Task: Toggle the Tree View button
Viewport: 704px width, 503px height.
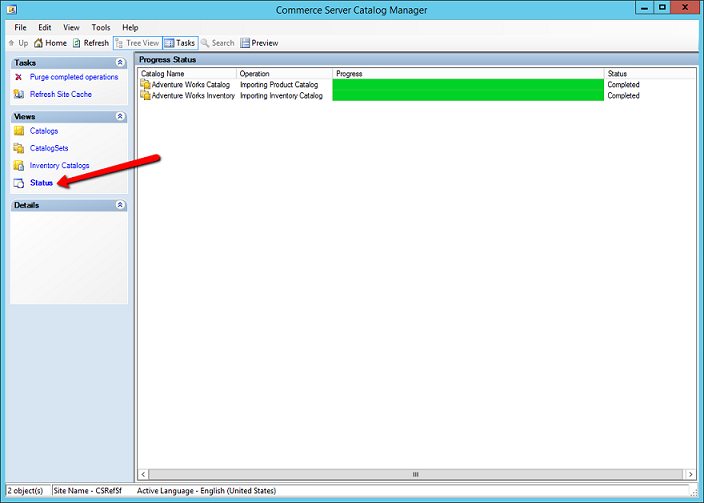Action: (137, 43)
